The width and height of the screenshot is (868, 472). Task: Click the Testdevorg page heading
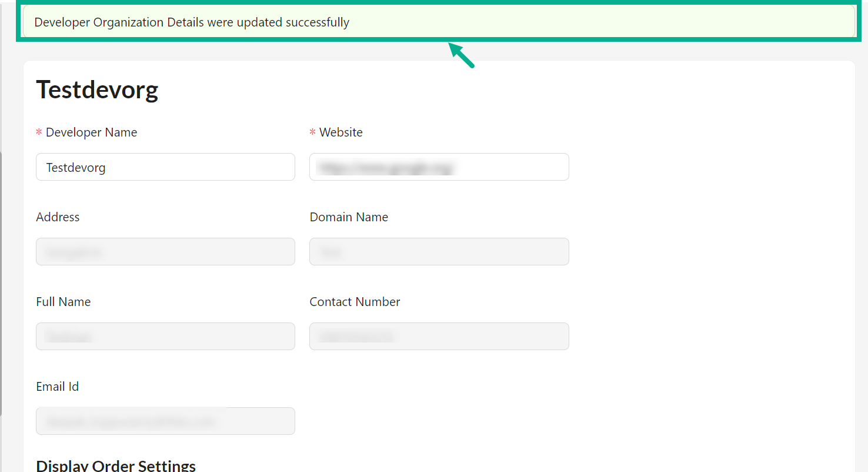97,90
